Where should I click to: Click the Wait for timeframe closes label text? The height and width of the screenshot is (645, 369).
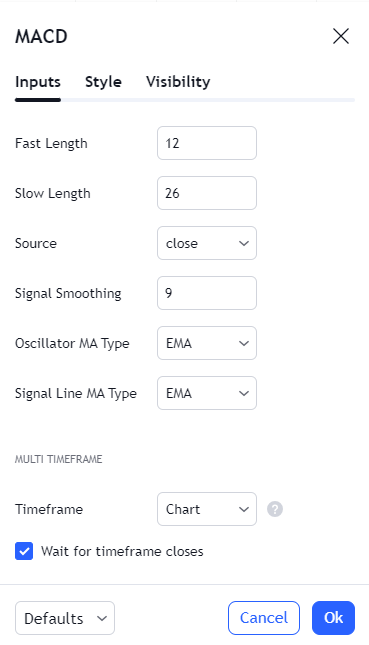pyautogui.click(x=122, y=551)
